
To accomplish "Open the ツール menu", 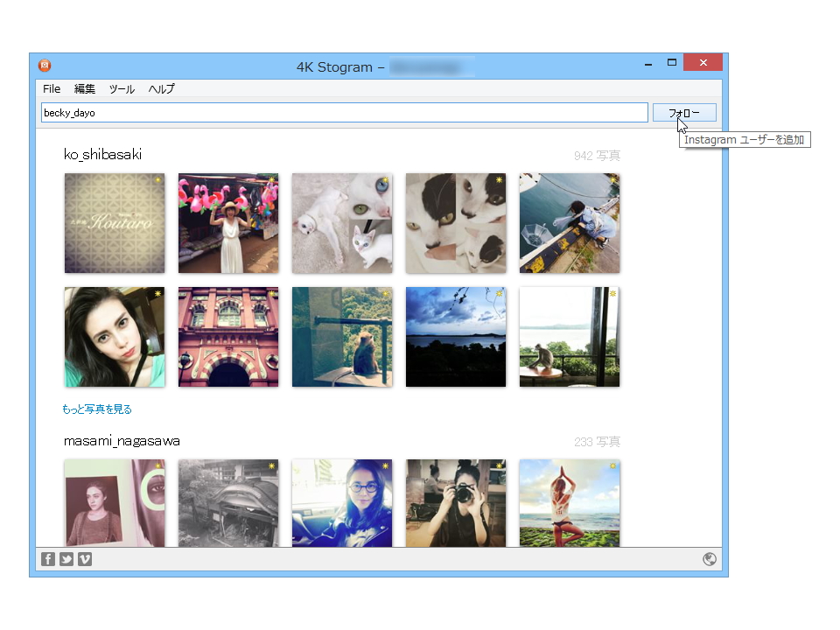I will point(122,89).
